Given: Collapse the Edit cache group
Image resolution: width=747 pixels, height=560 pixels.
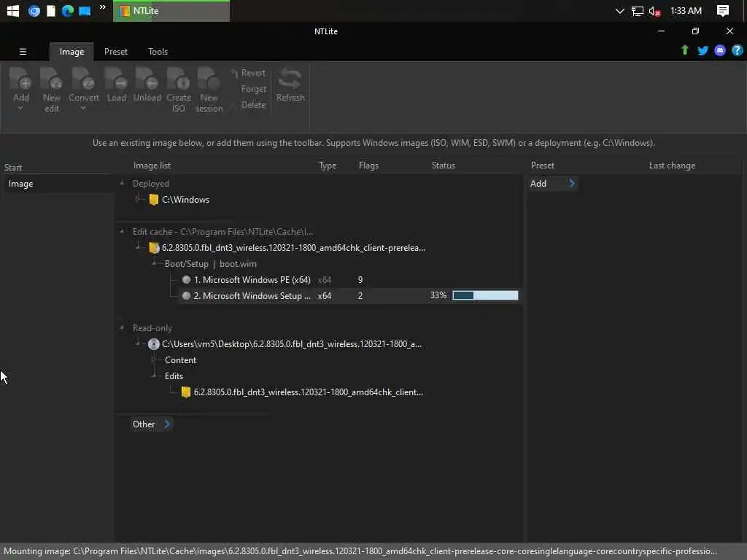Looking at the screenshot, I should (122, 231).
